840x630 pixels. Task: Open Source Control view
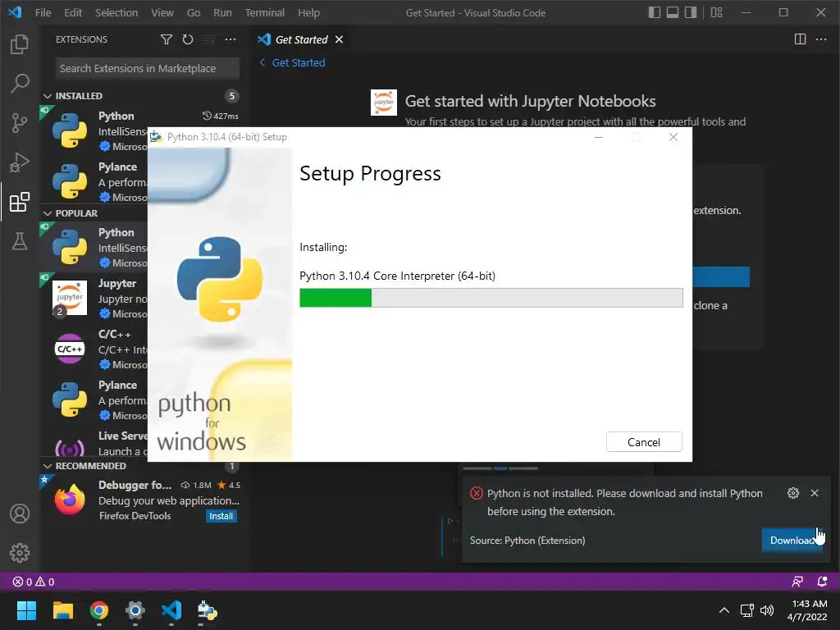[20, 123]
